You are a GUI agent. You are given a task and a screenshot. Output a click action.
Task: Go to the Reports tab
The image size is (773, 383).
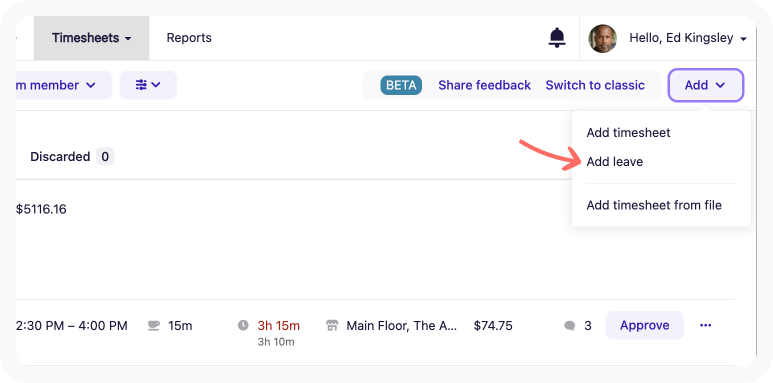coord(189,38)
